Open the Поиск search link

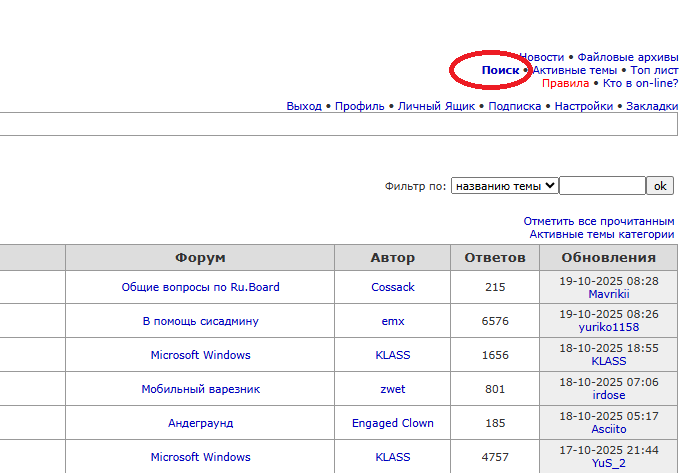coord(500,70)
